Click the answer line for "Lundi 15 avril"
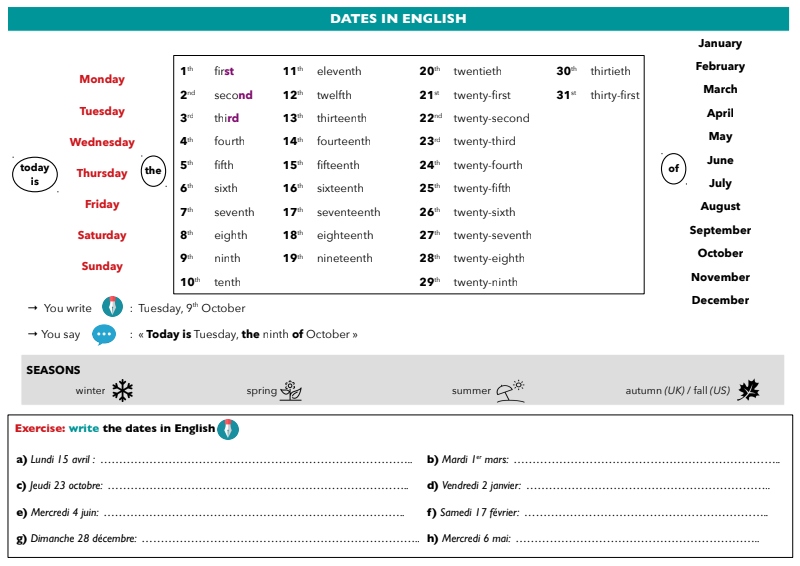 pyautogui.click(x=255, y=461)
